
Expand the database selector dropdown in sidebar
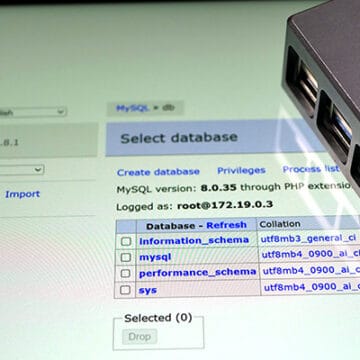(22, 170)
